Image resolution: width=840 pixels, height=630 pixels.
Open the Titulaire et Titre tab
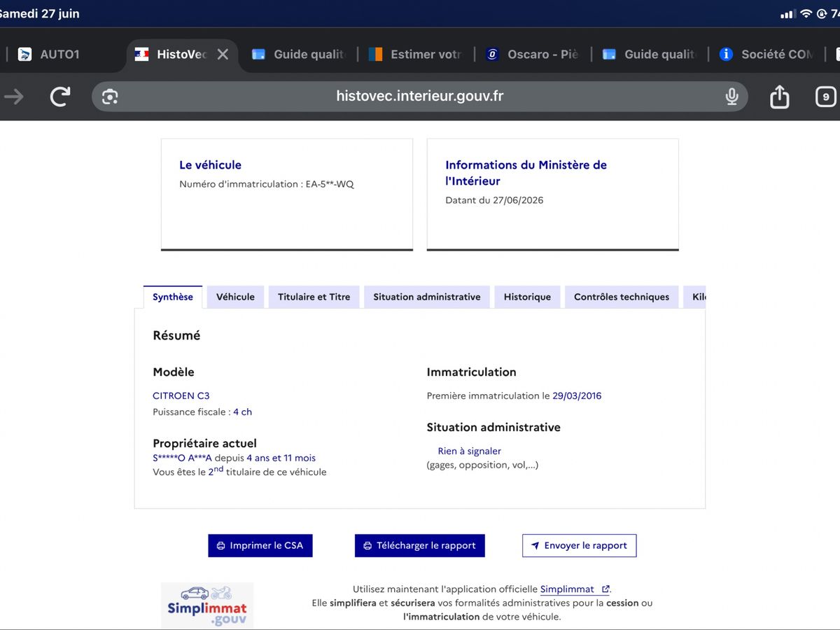pos(314,297)
